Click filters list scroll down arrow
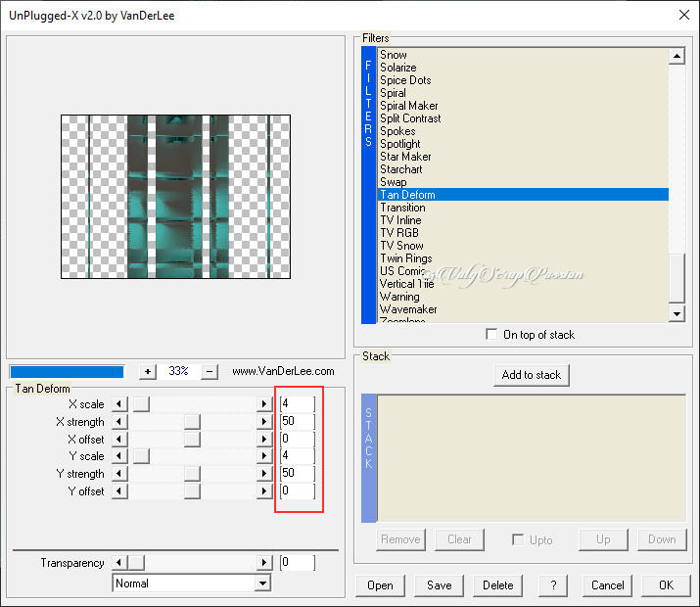700x607 pixels. pyautogui.click(x=677, y=313)
